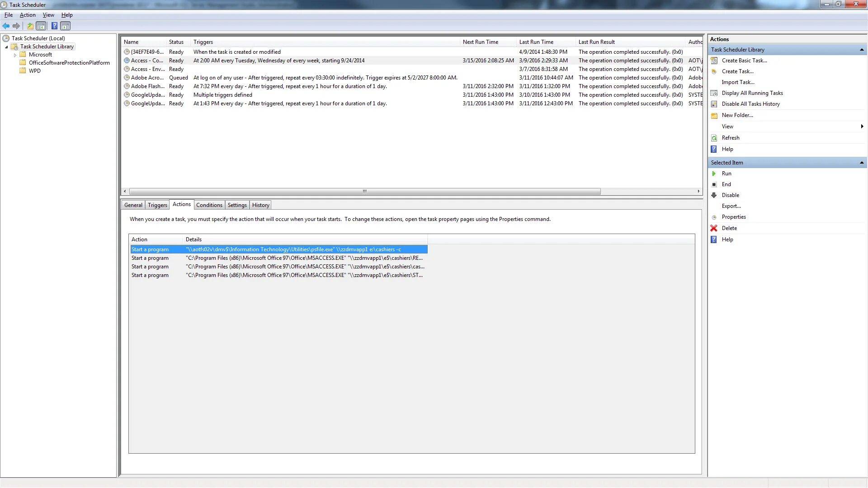Image resolution: width=868 pixels, height=488 pixels.
Task: Open the History tab
Action: point(260,205)
